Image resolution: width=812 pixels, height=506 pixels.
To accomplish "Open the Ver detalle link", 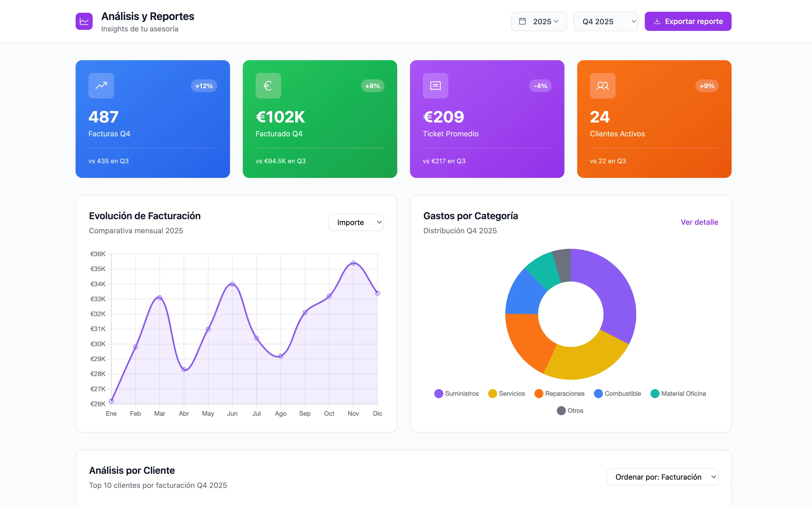I will 699,222.
